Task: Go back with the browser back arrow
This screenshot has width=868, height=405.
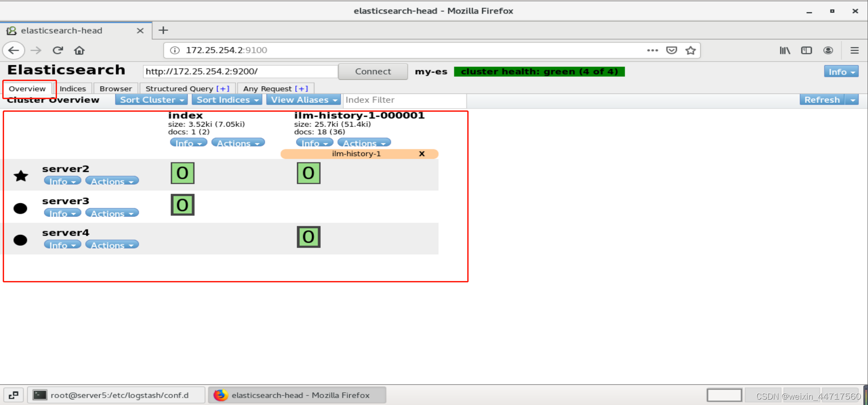Action: (14, 50)
